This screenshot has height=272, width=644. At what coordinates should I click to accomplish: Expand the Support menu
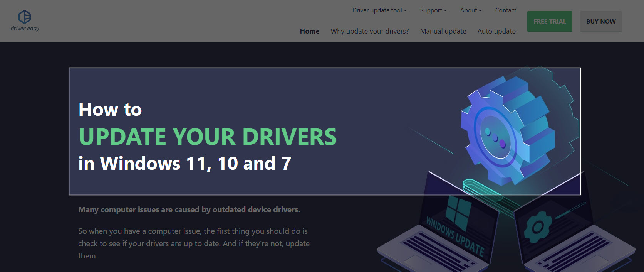tap(433, 10)
